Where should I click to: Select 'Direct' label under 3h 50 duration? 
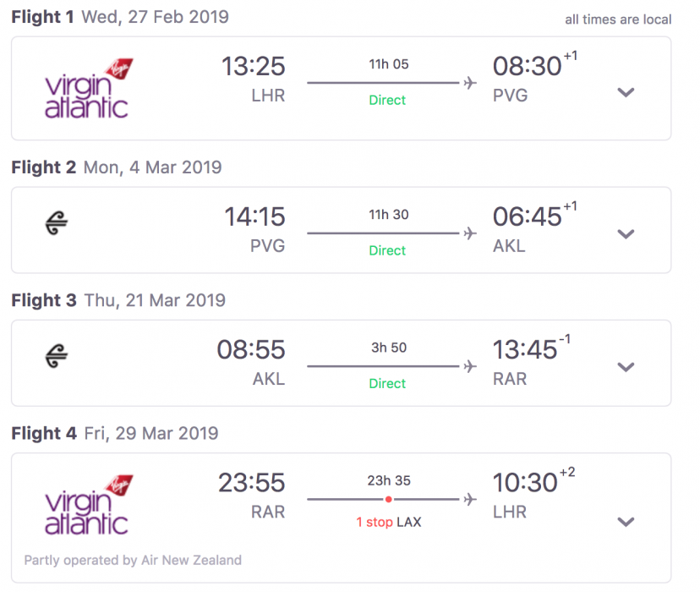click(x=387, y=383)
